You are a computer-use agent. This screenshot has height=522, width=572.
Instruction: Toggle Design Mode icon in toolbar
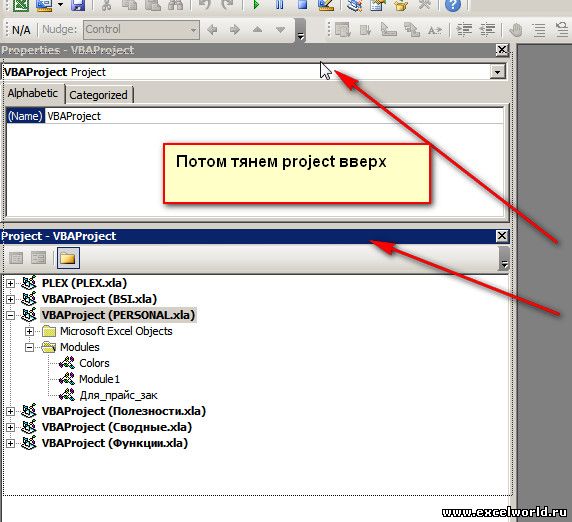tap(326, 5)
